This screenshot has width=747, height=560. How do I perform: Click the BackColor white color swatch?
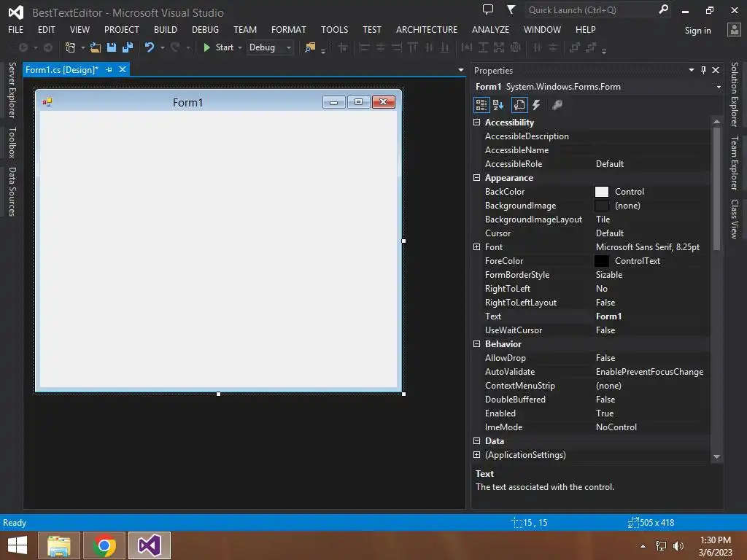click(602, 192)
